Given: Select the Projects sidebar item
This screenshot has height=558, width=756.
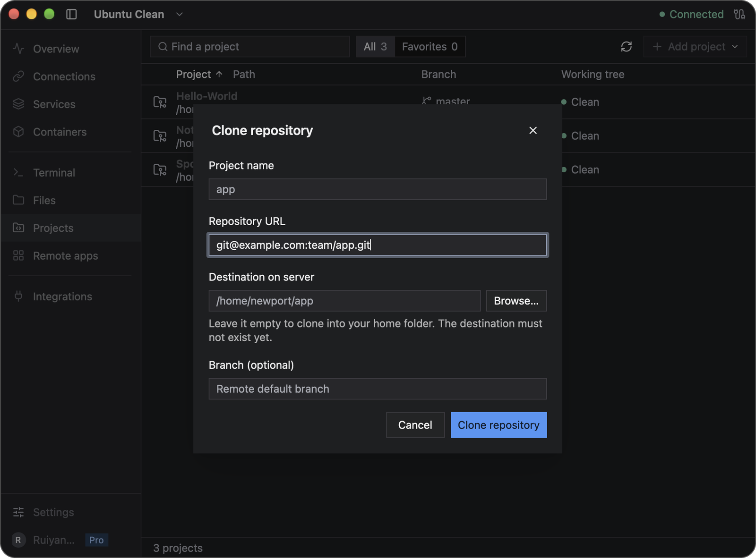Looking at the screenshot, I should pyautogui.click(x=70, y=228).
